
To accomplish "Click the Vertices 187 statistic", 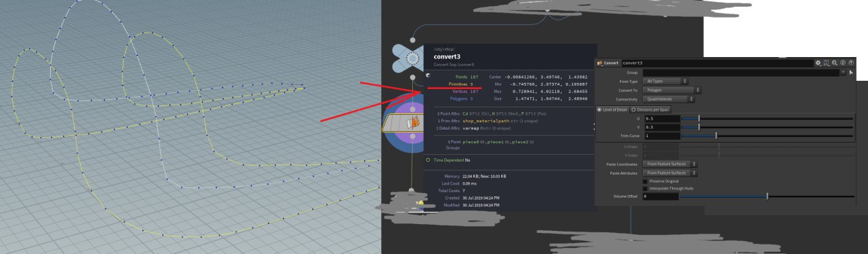I will coord(465,91).
